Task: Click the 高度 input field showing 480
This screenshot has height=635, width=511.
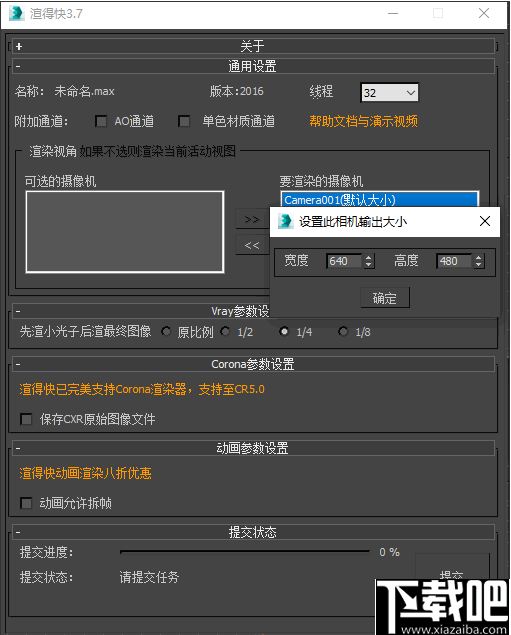Action: click(x=454, y=261)
